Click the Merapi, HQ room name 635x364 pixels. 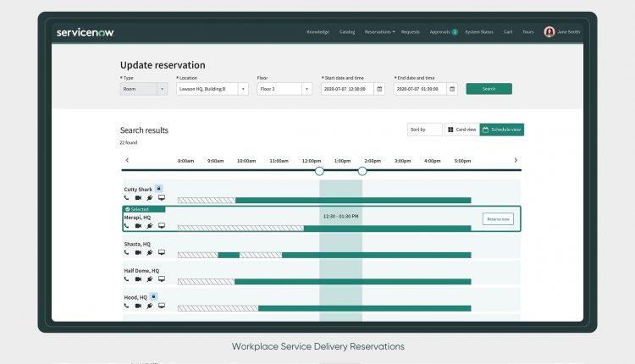(137, 218)
